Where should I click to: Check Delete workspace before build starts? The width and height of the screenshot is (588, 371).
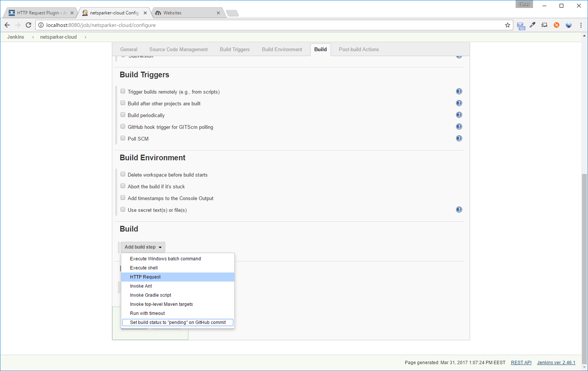pyautogui.click(x=123, y=174)
